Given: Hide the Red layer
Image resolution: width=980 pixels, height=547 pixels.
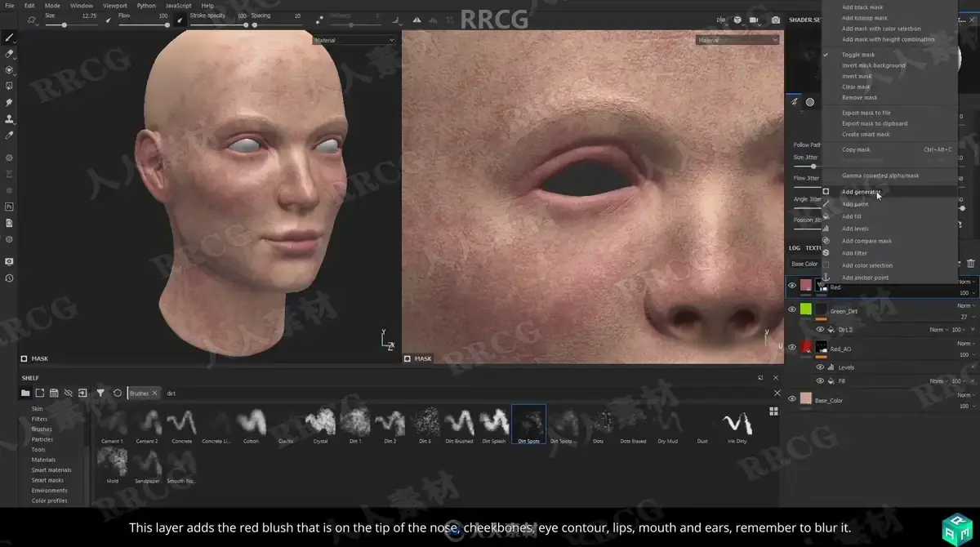Looking at the screenshot, I should point(792,285).
